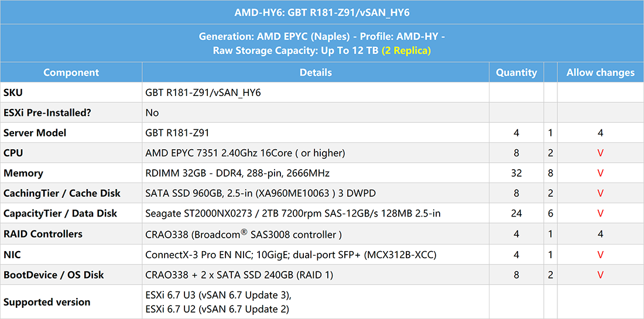
Task: Click the Component column header
Action: (x=71, y=73)
